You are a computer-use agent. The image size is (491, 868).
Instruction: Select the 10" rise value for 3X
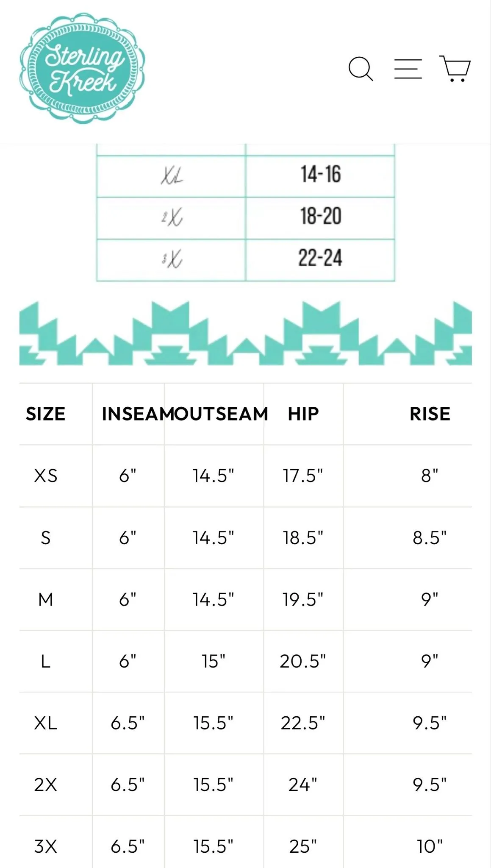coord(430,846)
